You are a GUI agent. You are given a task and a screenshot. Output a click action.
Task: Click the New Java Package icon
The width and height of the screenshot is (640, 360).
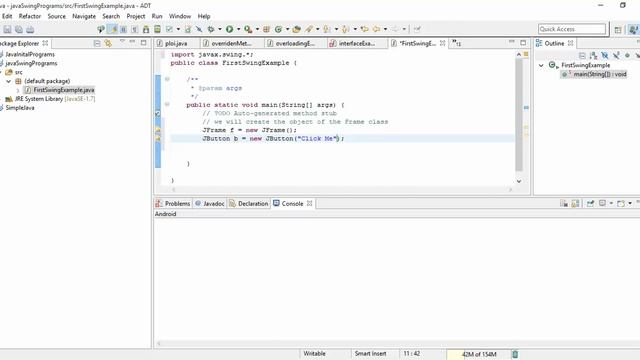click(x=267, y=29)
